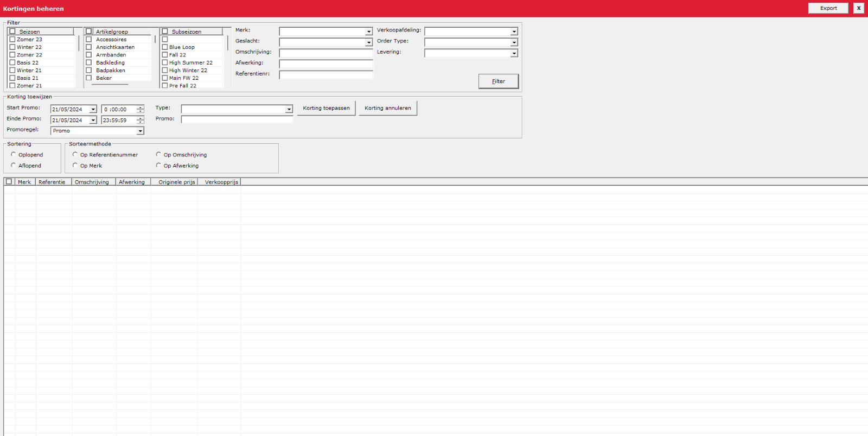Click the Start Promo time stepper arrows
The image size is (868, 436).
141,109
